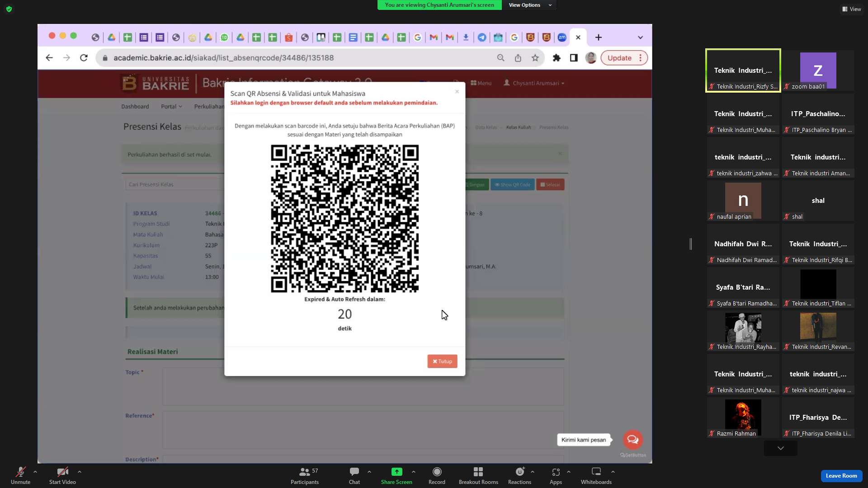Click the Universitas Bakrie logo
The width and height of the screenshot is (868, 488).
pyautogui.click(x=155, y=83)
